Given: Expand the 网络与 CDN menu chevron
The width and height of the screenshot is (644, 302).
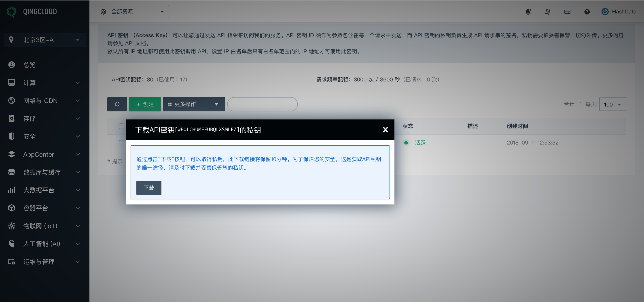Looking at the screenshot, I should 78,101.
